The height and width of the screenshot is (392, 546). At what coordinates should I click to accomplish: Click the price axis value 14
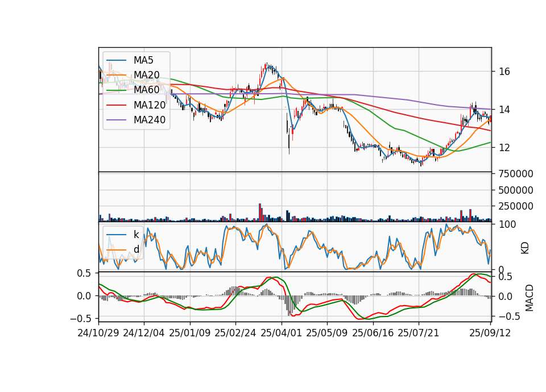click(x=504, y=110)
